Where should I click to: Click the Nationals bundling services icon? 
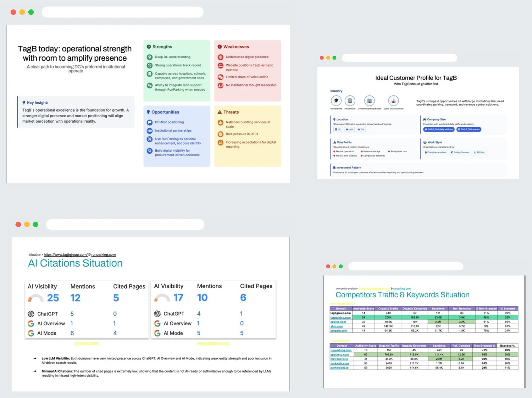(220, 123)
